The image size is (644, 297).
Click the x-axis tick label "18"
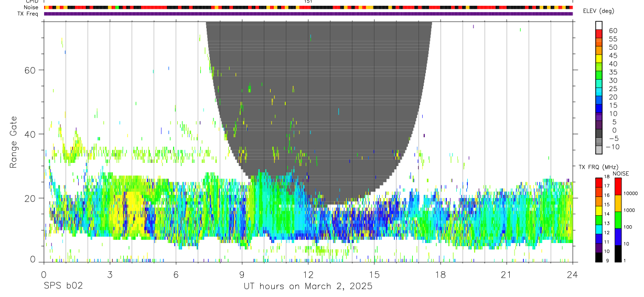(440, 274)
